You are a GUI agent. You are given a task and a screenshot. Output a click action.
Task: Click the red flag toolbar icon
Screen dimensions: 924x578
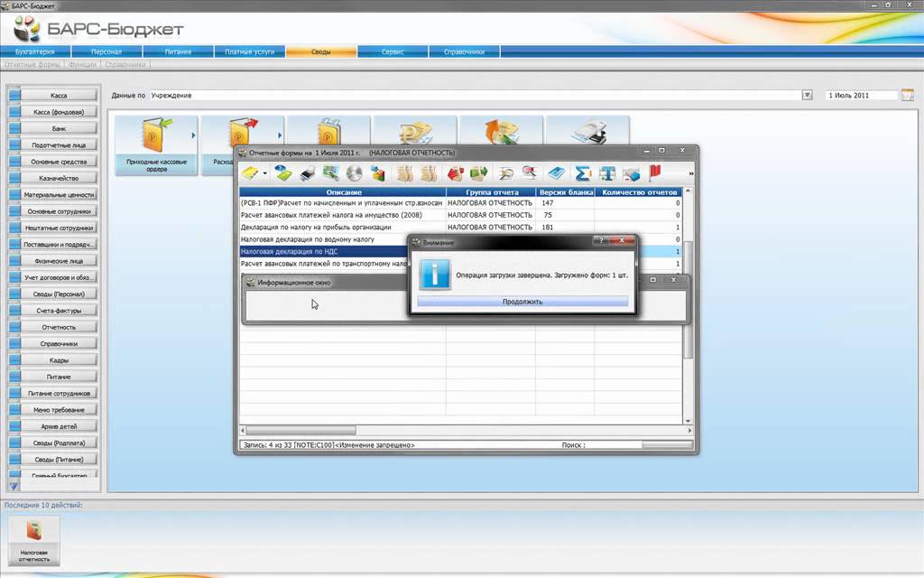click(x=655, y=172)
